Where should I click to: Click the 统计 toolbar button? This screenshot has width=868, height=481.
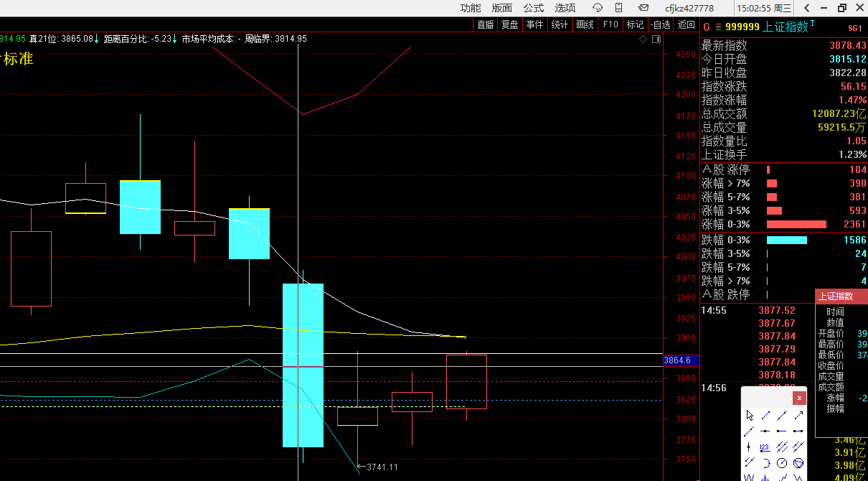[560, 24]
